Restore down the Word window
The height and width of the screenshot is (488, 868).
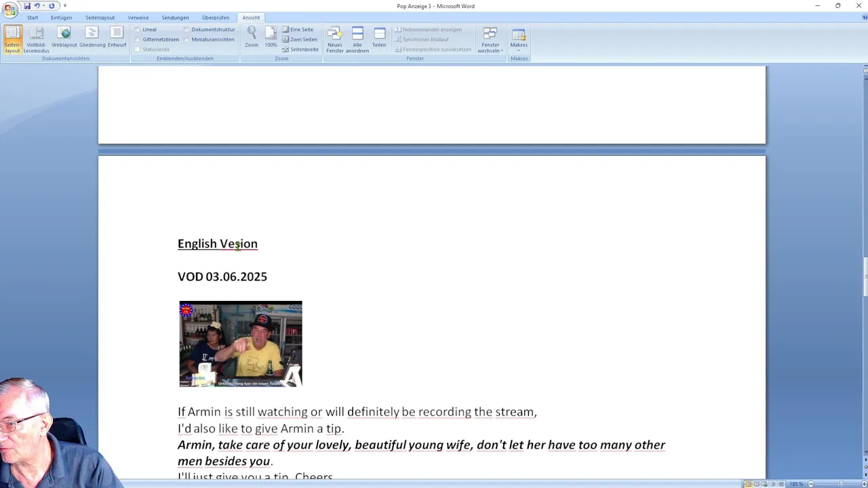838,5
